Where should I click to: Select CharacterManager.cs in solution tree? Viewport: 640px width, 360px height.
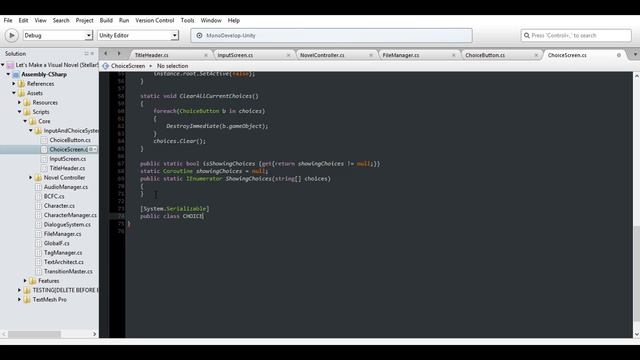70,215
